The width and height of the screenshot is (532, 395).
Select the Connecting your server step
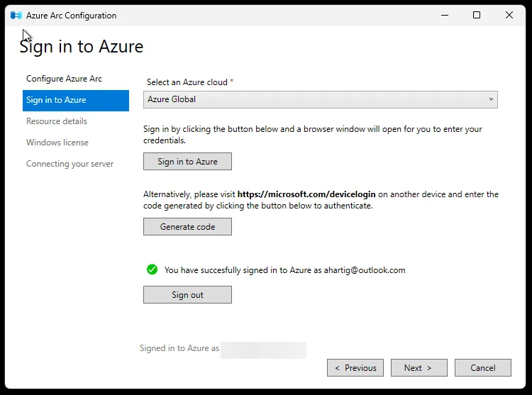(x=70, y=164)
